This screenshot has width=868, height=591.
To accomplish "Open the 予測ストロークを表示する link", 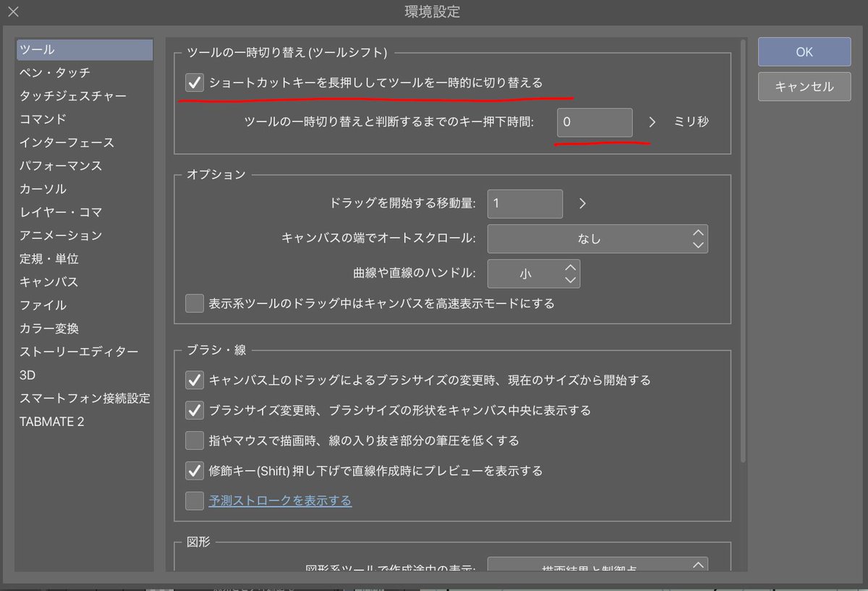I will tap(280, 501).
